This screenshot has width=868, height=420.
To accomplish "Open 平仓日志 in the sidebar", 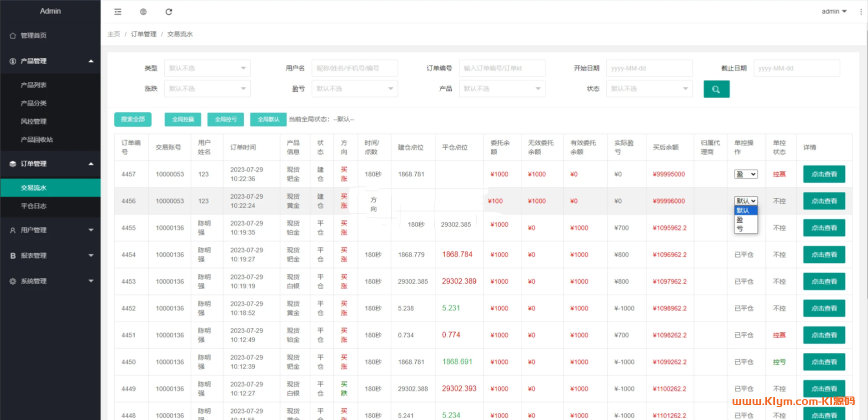I will 34,206.
